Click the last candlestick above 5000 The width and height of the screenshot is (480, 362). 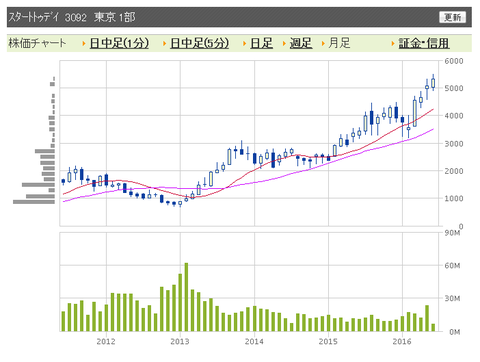433,82
